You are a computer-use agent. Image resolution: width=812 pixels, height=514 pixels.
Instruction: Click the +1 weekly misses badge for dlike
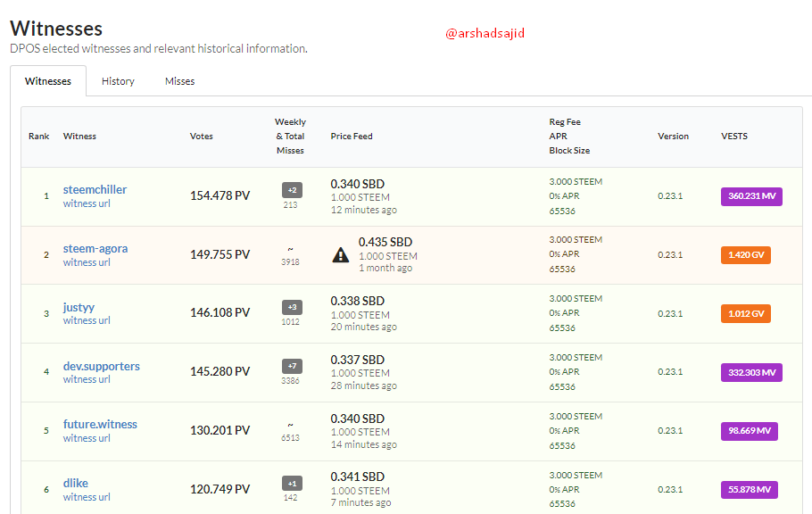(x=292, y=484)
